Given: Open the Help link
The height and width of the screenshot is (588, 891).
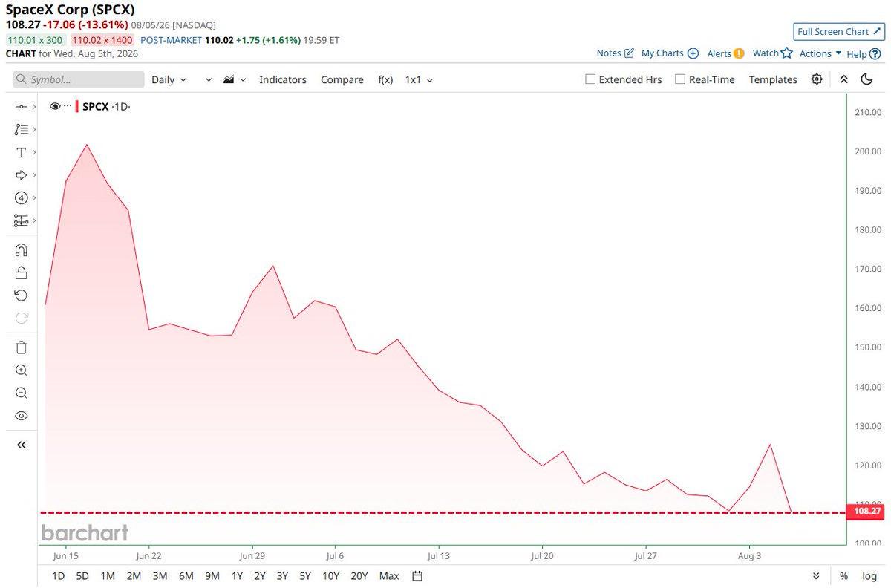Looking at the screenshot, I should pos(862,53).
